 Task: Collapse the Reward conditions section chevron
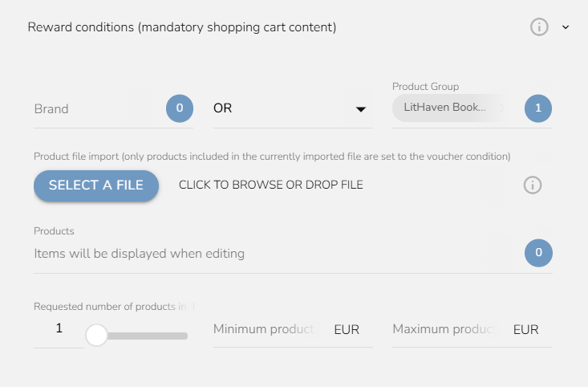(566, 27)
